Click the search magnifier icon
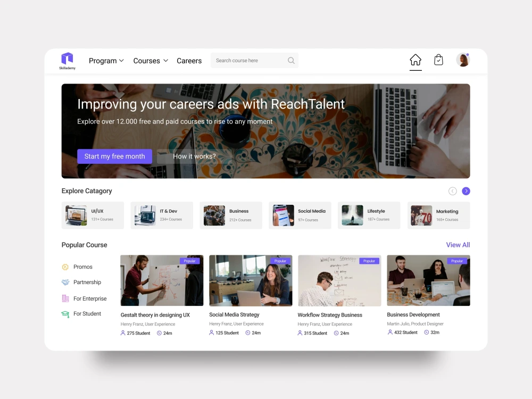 (x=291, y=61)
